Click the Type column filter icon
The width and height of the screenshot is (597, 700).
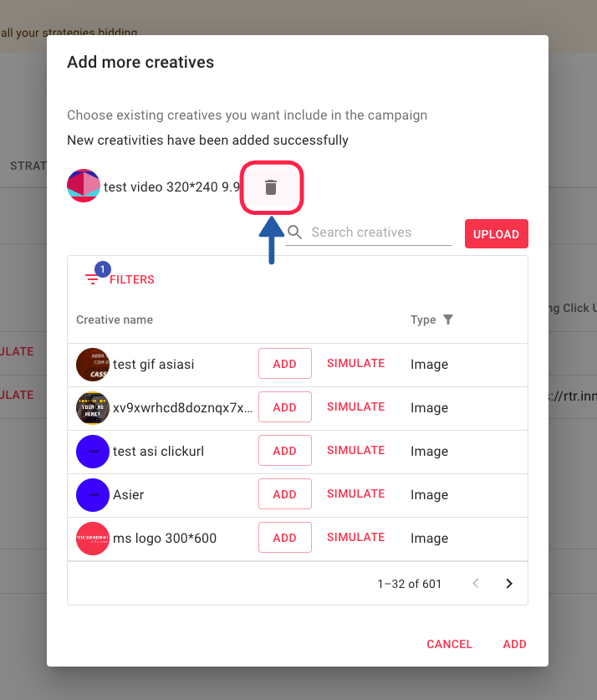tap(448, 319)
